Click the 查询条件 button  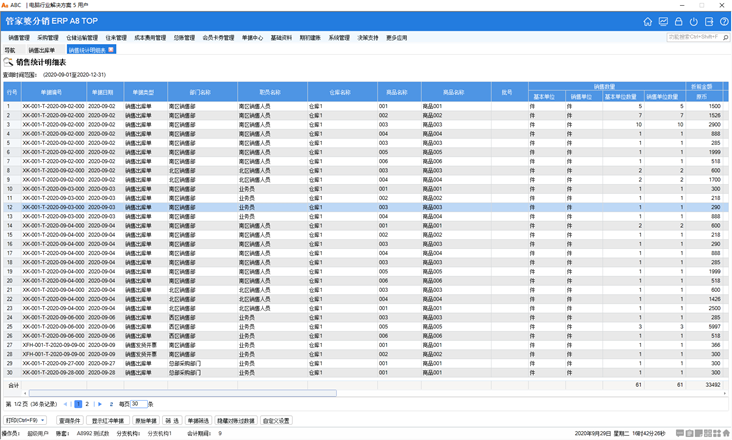(69, 421)
